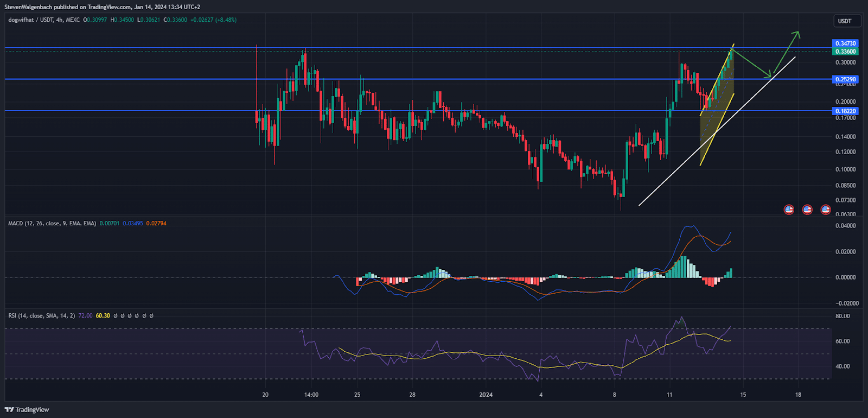Click the upward green arrow head

(x=797, y=34)
